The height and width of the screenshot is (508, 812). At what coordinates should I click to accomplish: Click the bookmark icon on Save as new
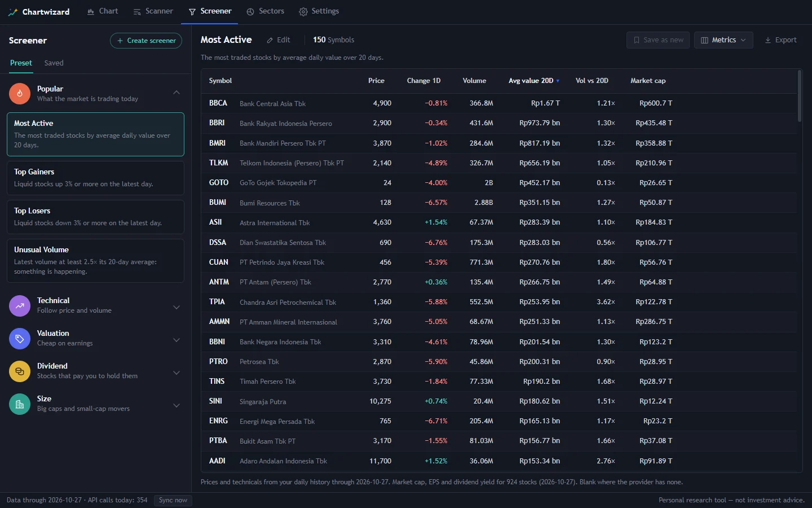[x=637, y=40]
